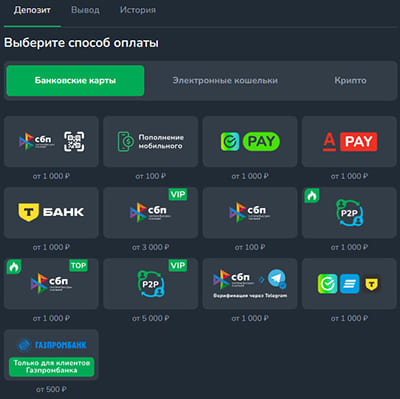Viewport: 400px width, 399px height.
Task: Choose the TOP СБП payment method
Action: pos(51,284)
